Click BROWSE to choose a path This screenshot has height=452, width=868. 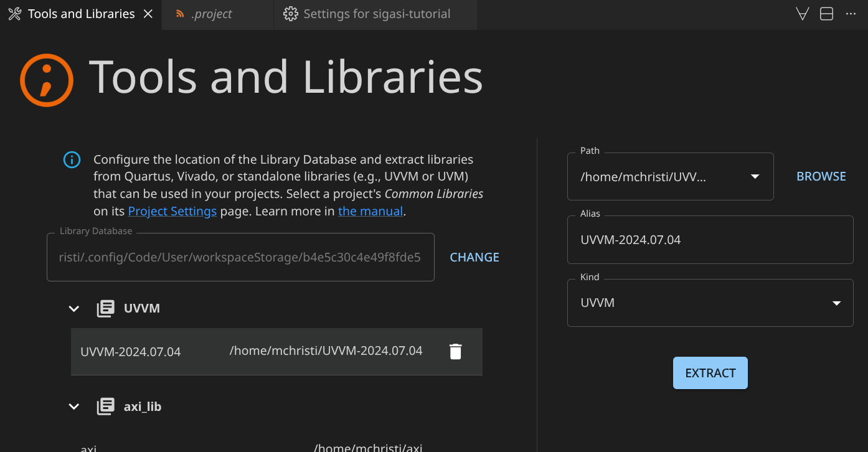pos(821,176)
